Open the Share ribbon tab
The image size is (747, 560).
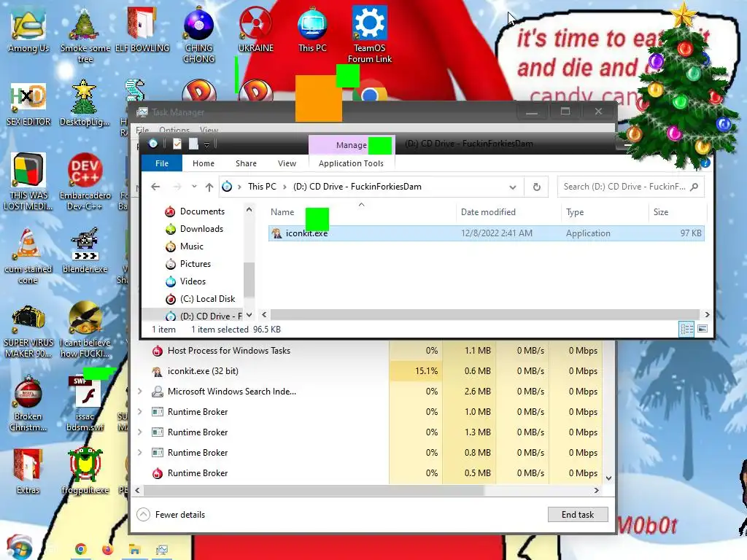point(246,163)
